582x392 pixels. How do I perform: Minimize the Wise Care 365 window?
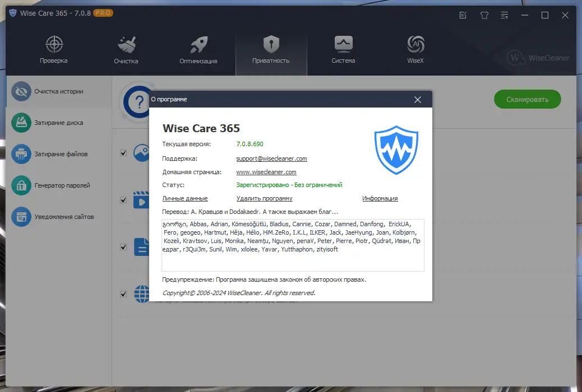tap(524, 15)
